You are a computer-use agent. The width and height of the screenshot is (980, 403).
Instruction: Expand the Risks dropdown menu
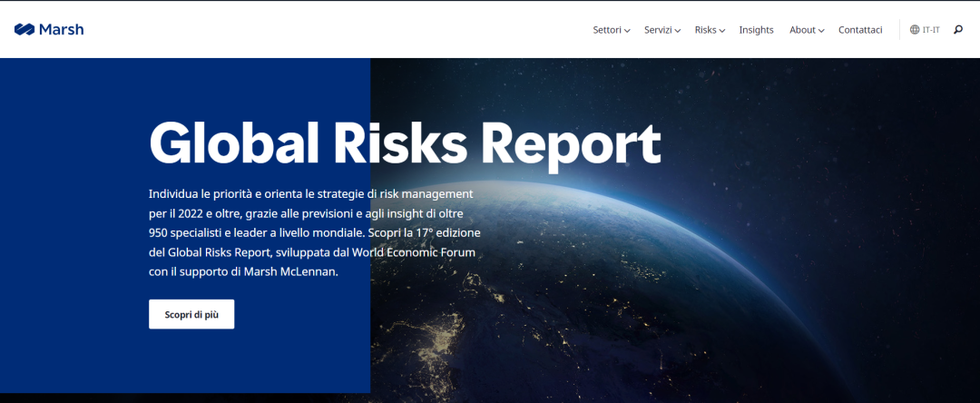click(x=710, y=30)
